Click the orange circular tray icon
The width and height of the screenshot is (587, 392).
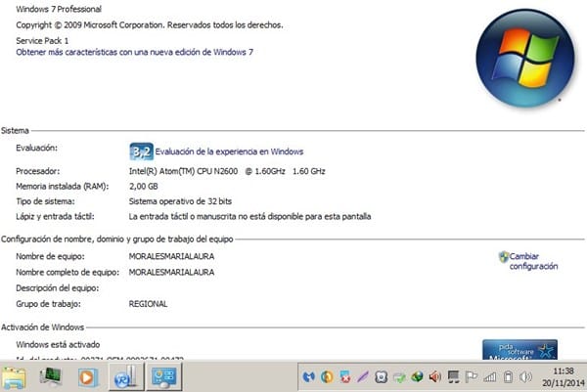pos(327,376)
